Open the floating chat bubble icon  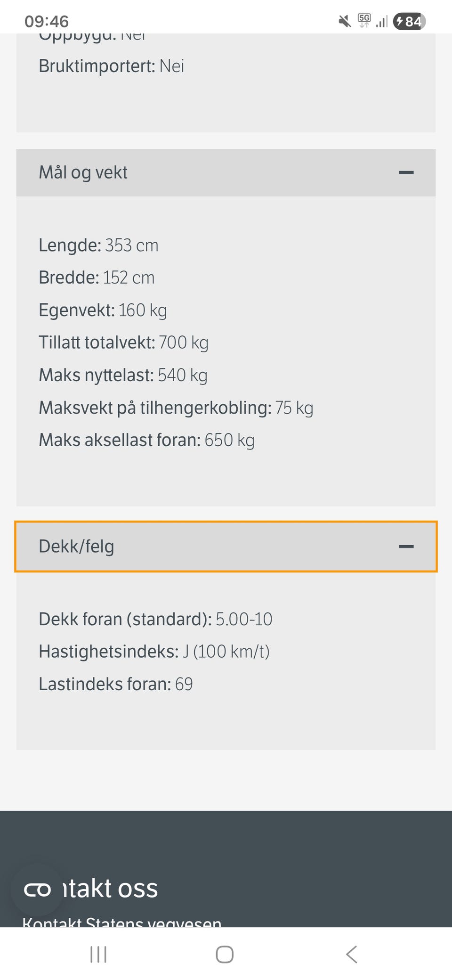click(37, 890)
